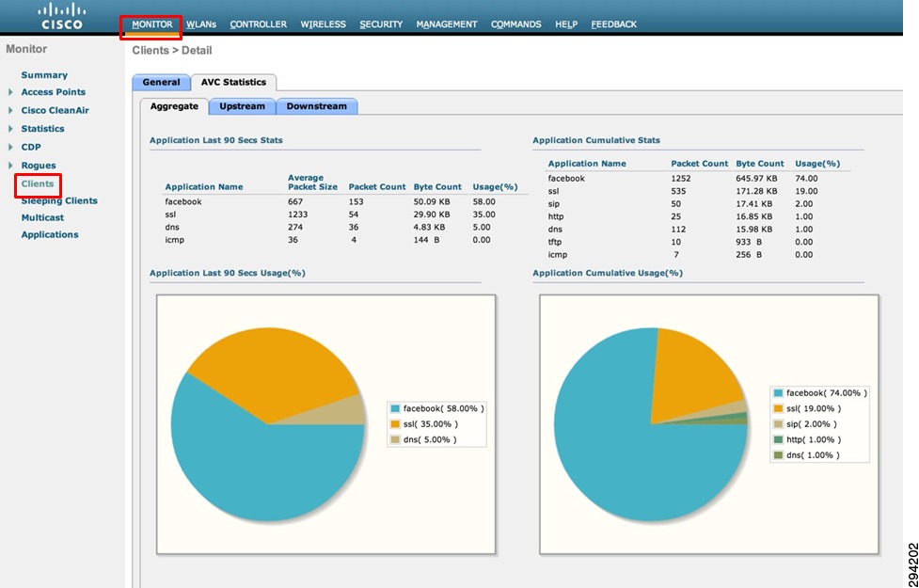Viewport: 919px width, 588px height.
Task: Expand the CDP sidebar arrow
Action: [10, 147]
